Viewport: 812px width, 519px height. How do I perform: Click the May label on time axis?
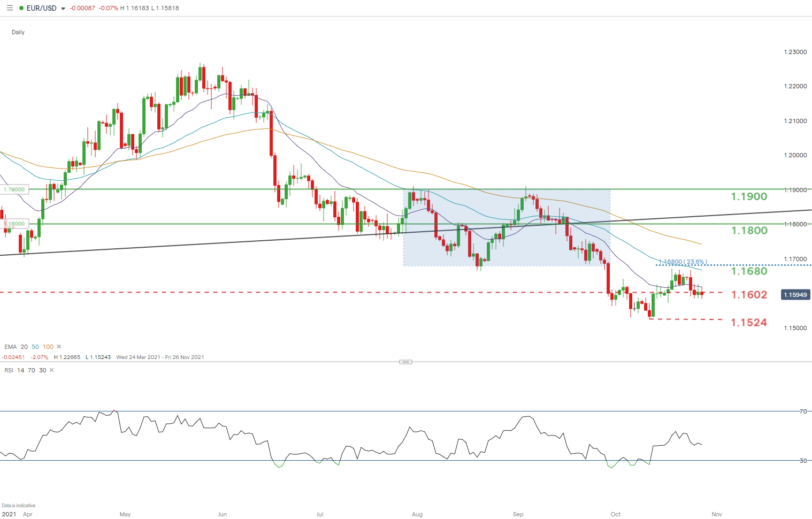(125, 514)
